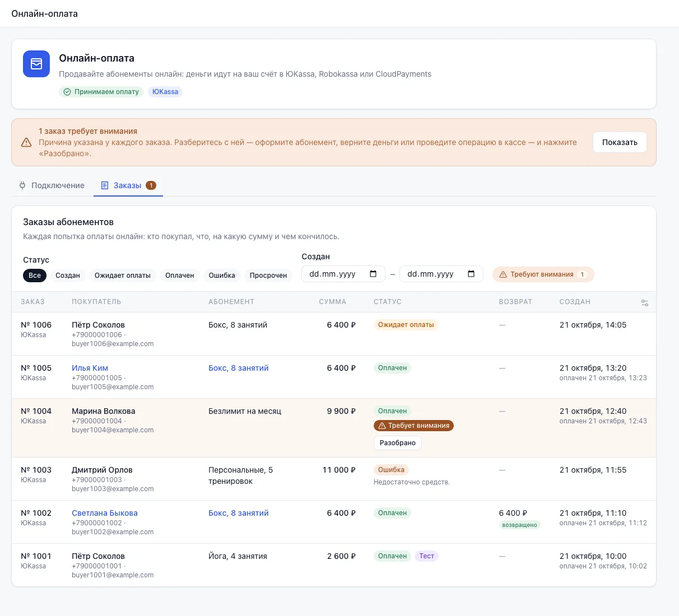679x616 pixels.
Task: Click the Требует внимания badge on order 1004
Action: pos(413,426)
